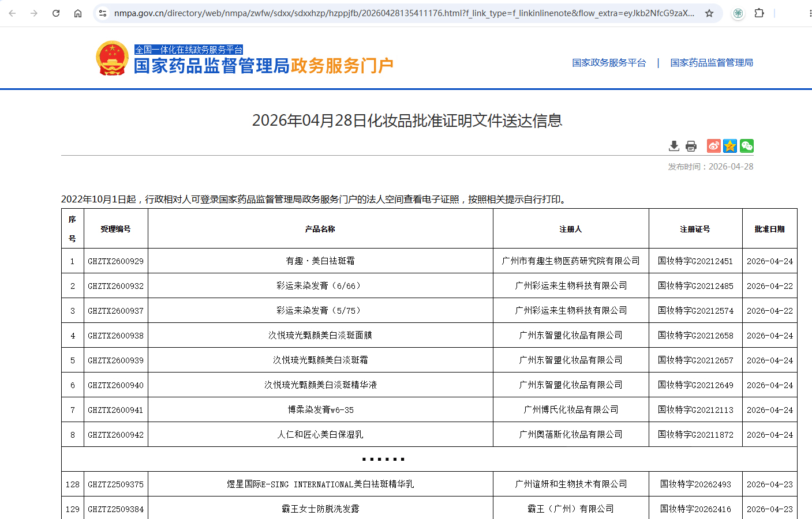Select cell GHZTX2600939

(x=115, y=360)
